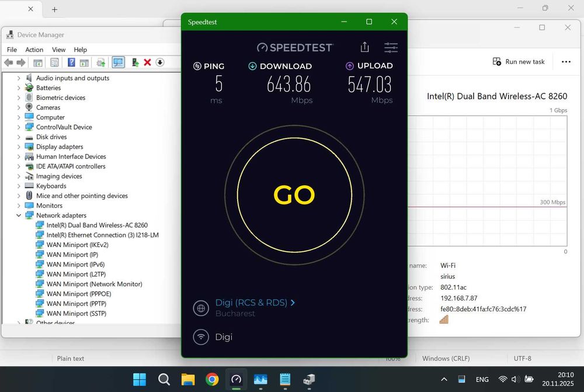
Task: Open the Windows Start menu
Action: [x=140, y=379]
